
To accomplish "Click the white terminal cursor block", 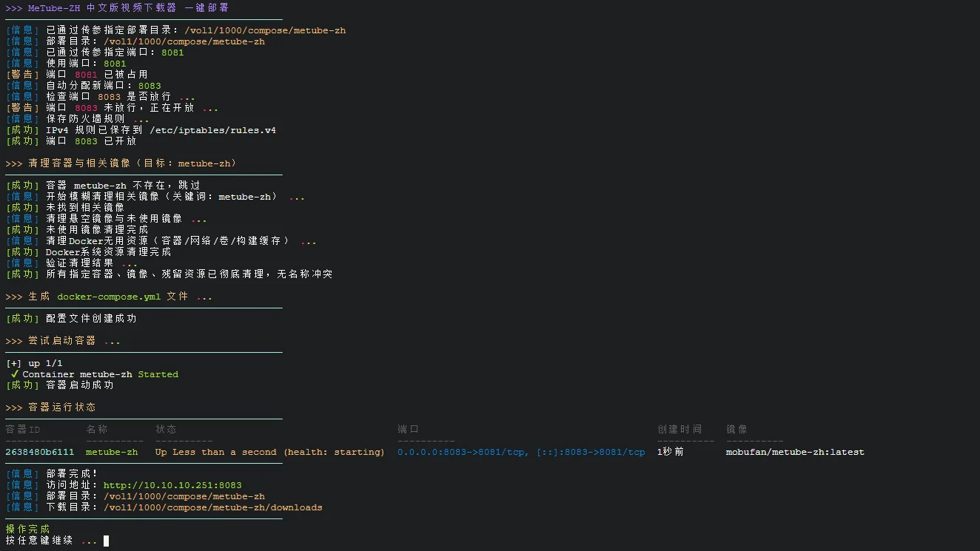I will (x=107, y=541).
